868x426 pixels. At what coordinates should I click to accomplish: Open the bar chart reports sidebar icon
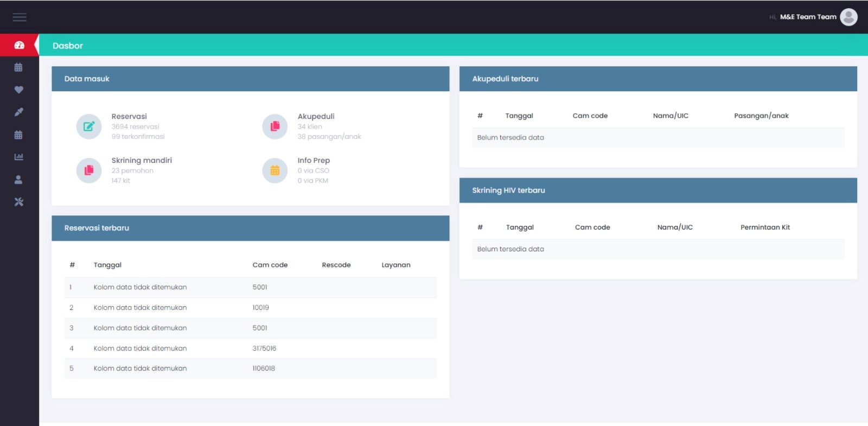[x=19, y=157]
